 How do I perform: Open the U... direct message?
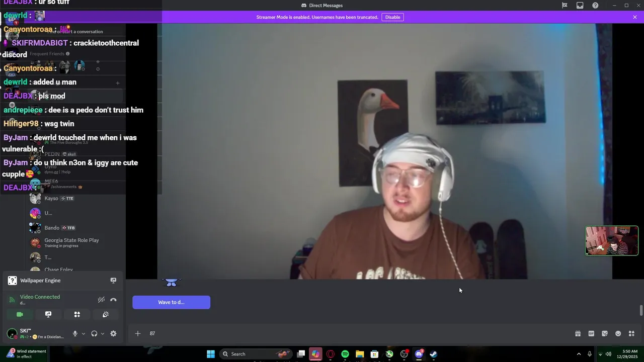click(x=75, y=213)
